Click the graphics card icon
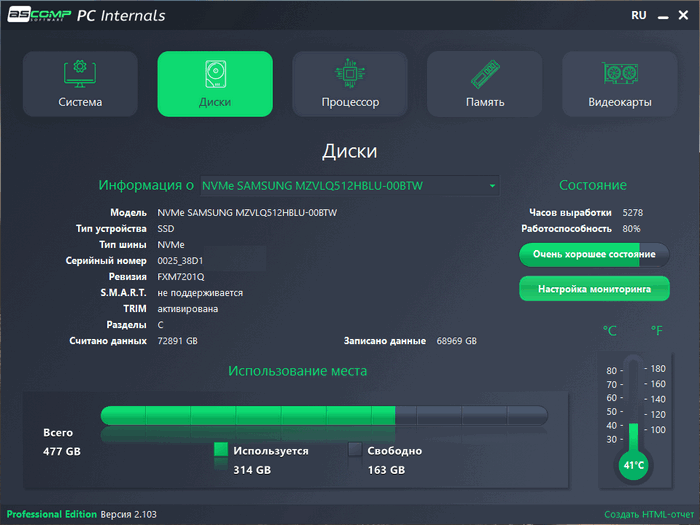Viewport: 700px width, 525px height. pyautogui.click(x=620, y=73)
